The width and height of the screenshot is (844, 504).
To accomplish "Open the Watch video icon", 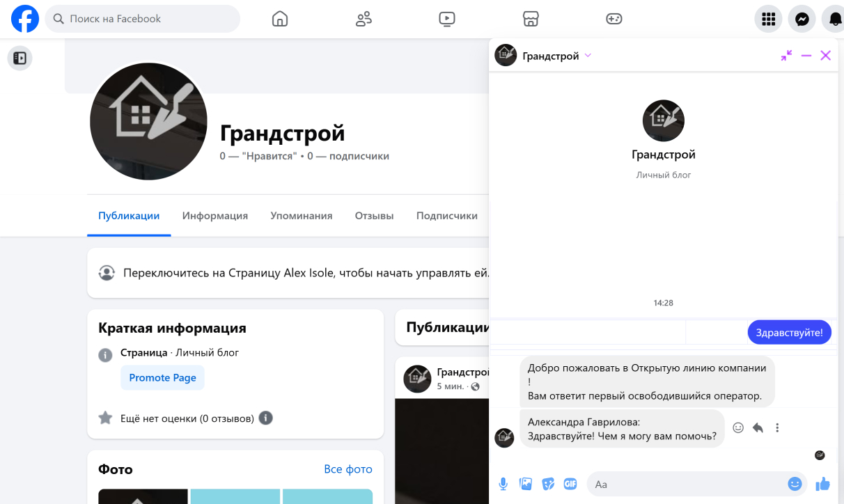I will [x=447, y=19].
